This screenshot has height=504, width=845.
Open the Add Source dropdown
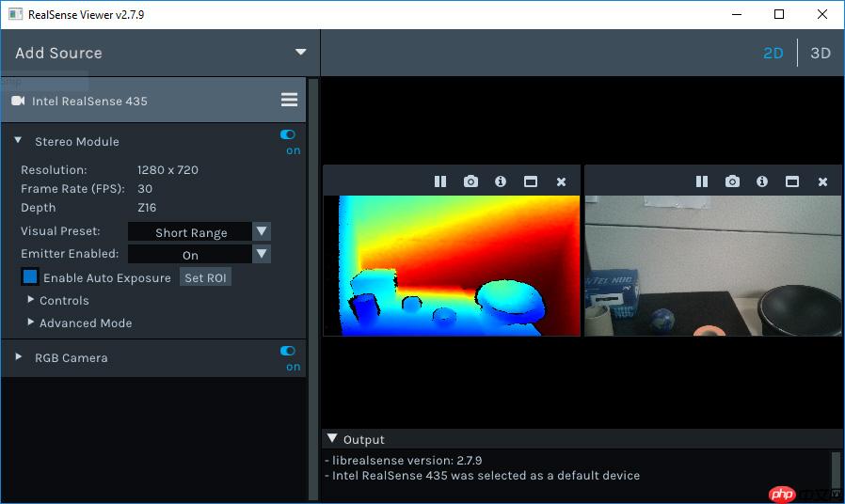click(x=300, y=53)
